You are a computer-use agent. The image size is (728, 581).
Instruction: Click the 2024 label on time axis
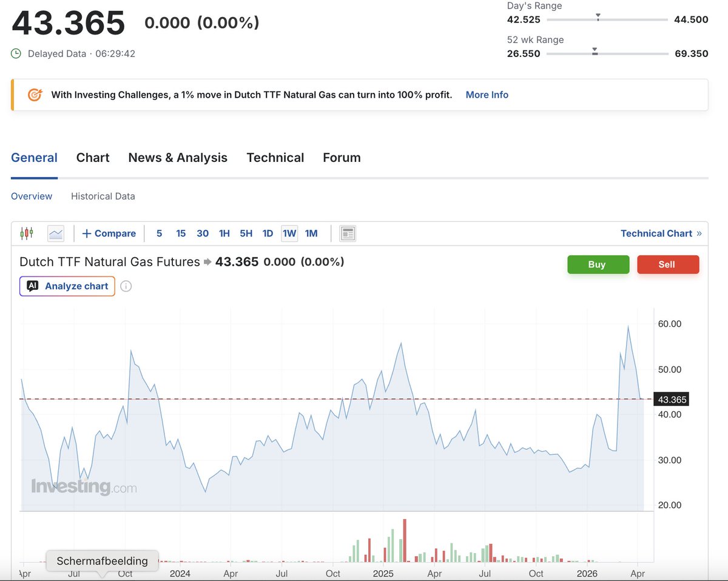(180, 573)
